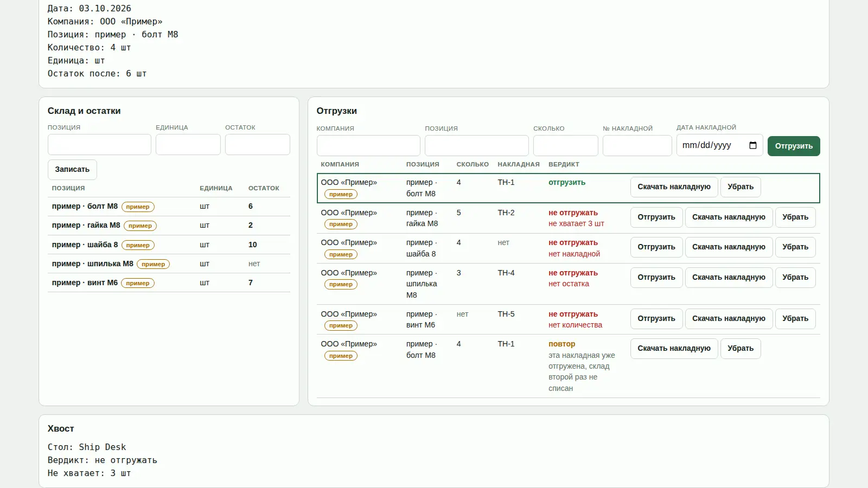The width and height of the screenshot is (868, 488).
Task: Open the calendar picker in date field
Action: click(752, 145)
